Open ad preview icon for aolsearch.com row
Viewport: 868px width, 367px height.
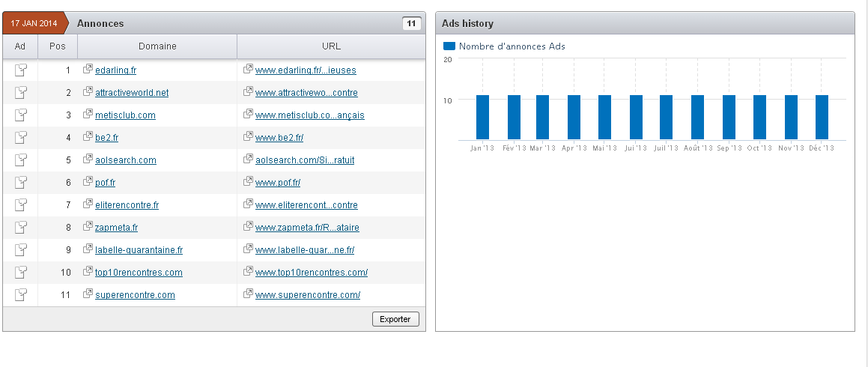(20, 160)
